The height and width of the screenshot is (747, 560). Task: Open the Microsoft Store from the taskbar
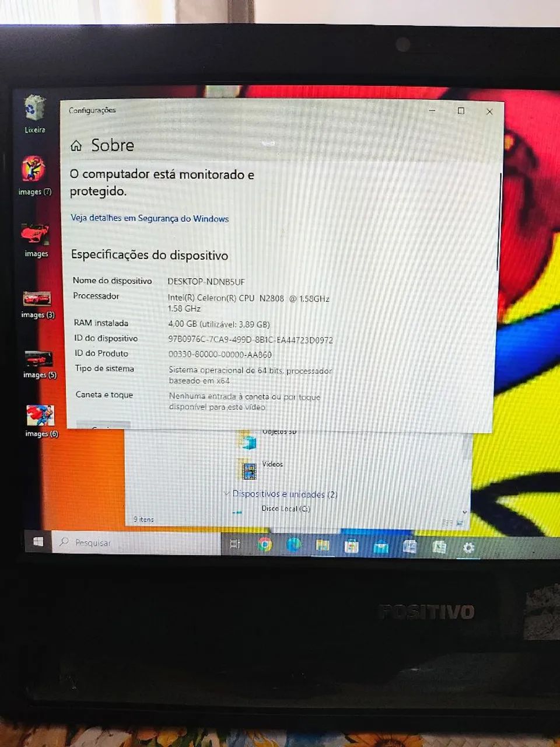(x=350, y=545)
